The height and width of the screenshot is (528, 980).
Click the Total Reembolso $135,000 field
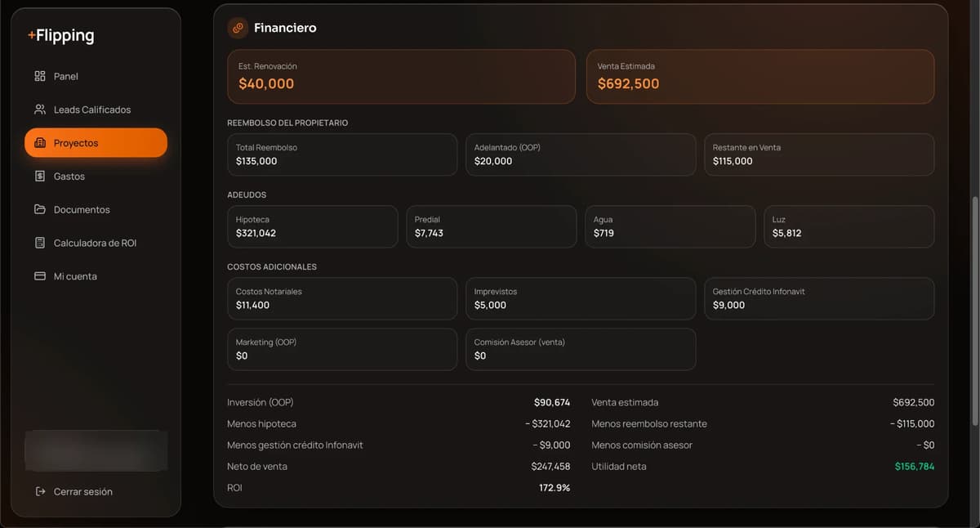click(x=342, y=154)
